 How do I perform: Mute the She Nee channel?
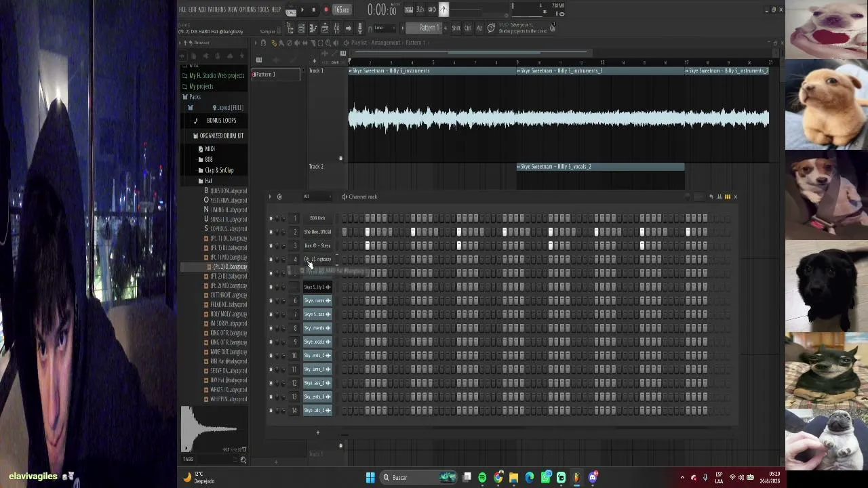point(271,232)
